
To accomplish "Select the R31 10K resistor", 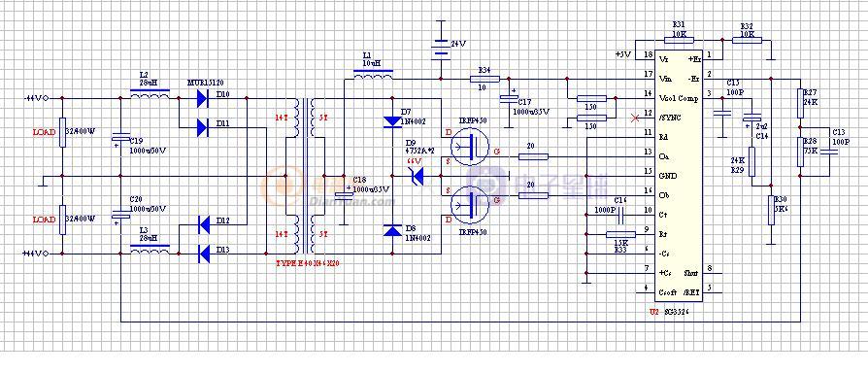I will coord(679,40).
